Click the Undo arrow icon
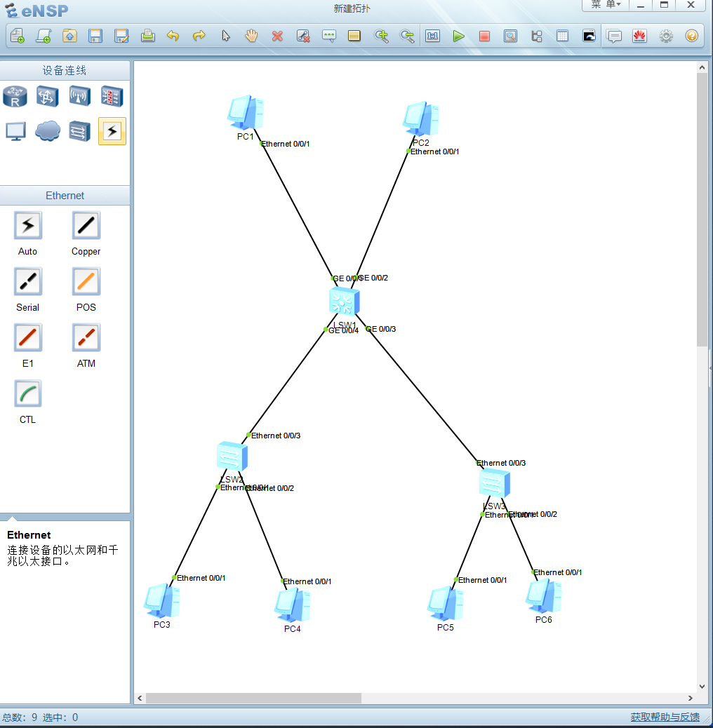 pos(173,36)
